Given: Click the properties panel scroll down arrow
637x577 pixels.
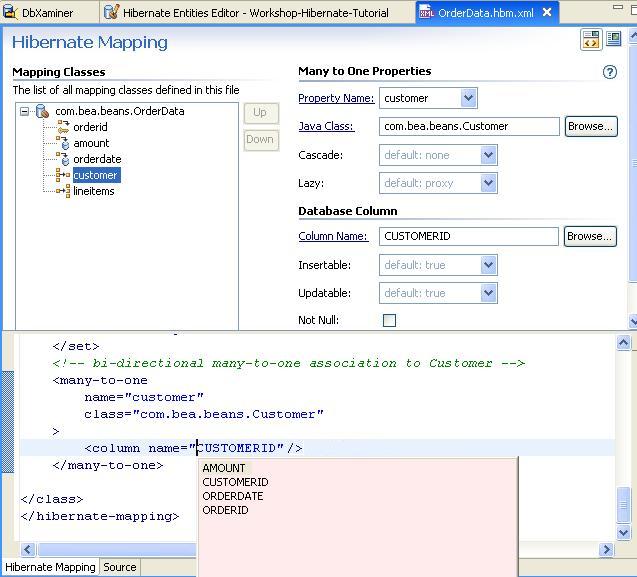Looking at the screenshot, I should coord(633,321).
